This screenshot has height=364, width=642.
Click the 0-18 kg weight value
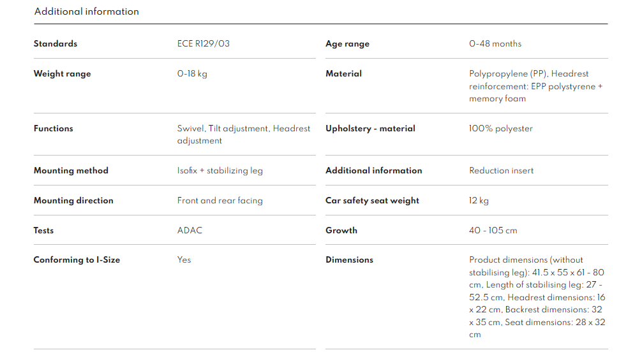192,74
